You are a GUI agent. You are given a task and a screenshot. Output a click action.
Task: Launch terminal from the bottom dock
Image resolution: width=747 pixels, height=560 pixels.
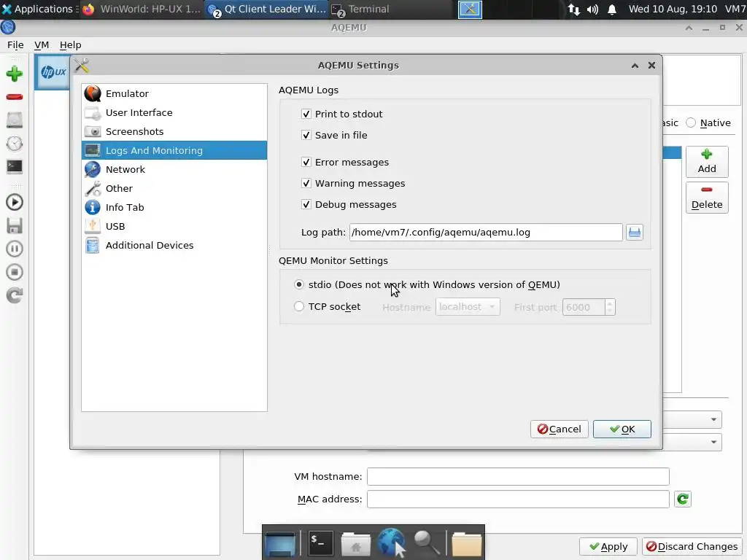320,542
